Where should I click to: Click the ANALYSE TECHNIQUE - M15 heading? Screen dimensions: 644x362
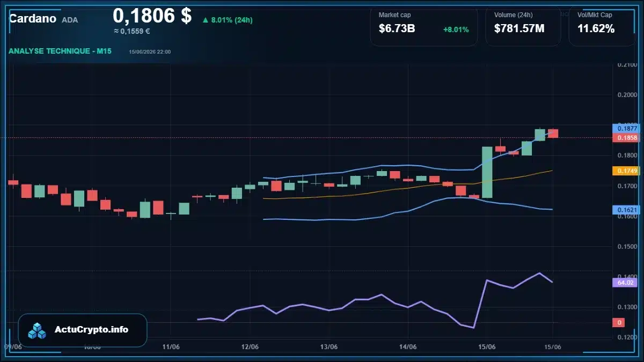60,51
